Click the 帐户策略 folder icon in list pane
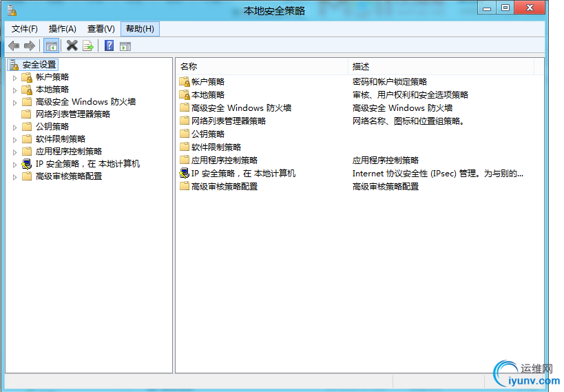Screen dimensions: 564x392 185,82
